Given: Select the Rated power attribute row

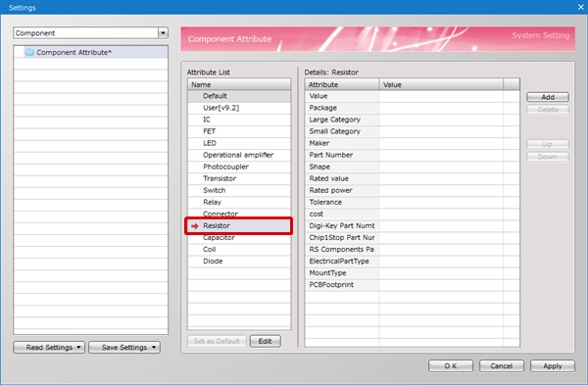Looking at the screenshot, I should (x=413, y=190).
